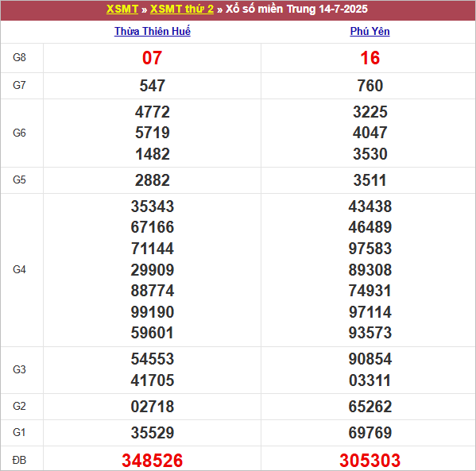Open the XSMT thứ 2 link
The width and height of the screenshot is (476, 471).
pyautogui.click(x=182, y=9)
